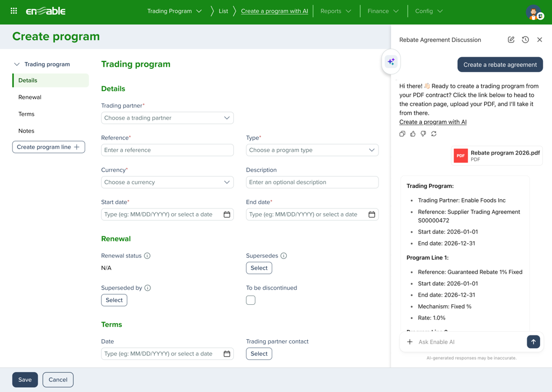Give thumbs down to AI response
The width and height of the screenshot is (552, 392).
pos(423,134)
